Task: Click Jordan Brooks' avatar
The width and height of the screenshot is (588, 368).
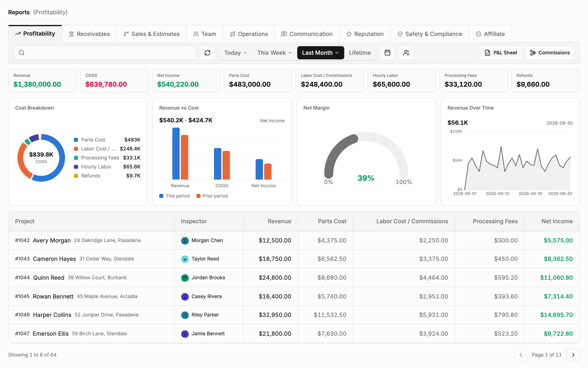Action: [x=185, y=277]
